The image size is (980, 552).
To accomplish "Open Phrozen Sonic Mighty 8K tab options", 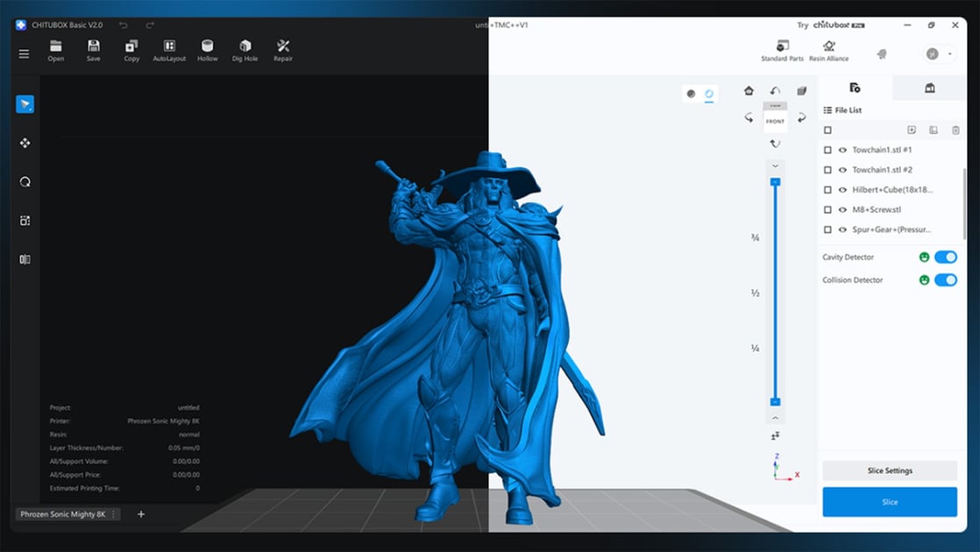I will pos(113,514).
